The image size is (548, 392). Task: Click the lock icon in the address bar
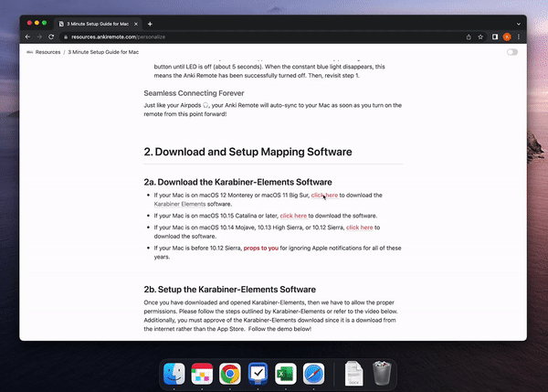(x=66, y=37)
